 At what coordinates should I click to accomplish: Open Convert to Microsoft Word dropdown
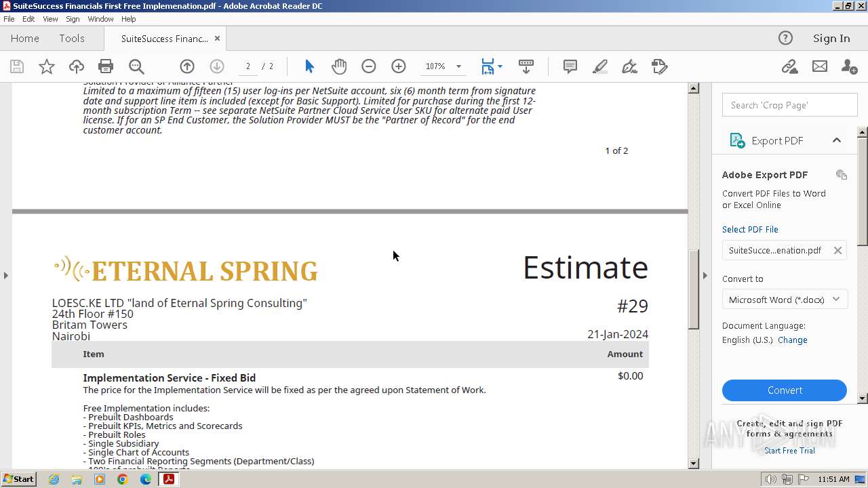[x=785, y=300]
